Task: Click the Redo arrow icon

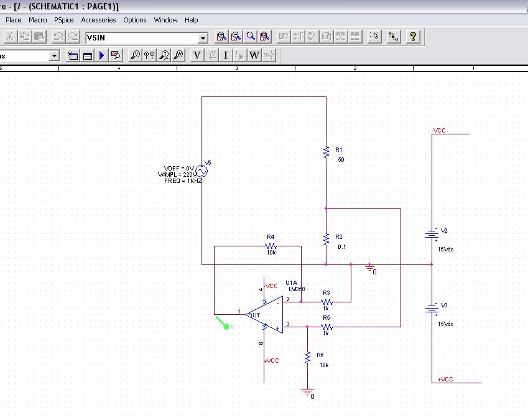Action: tap(73, 36)
